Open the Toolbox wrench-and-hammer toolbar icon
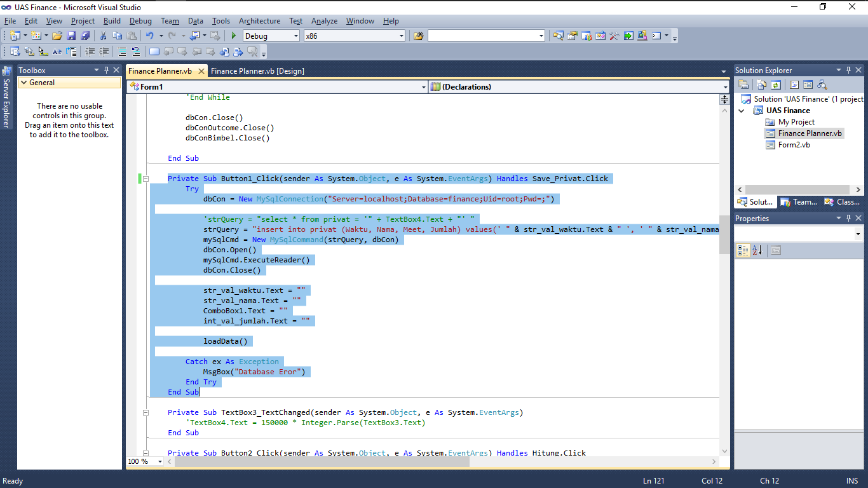Viewport: 868px width, 488px height. coord(614,36)
